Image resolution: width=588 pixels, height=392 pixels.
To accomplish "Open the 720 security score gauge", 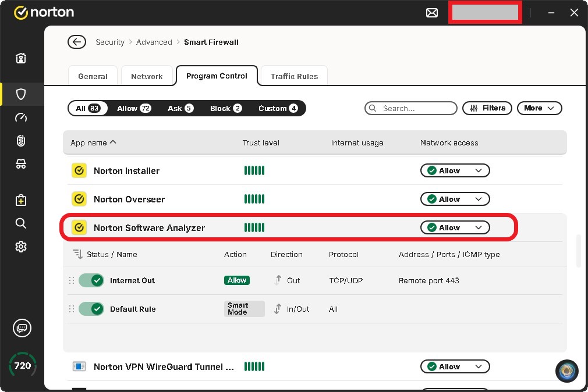I will (x=23, y=365).
